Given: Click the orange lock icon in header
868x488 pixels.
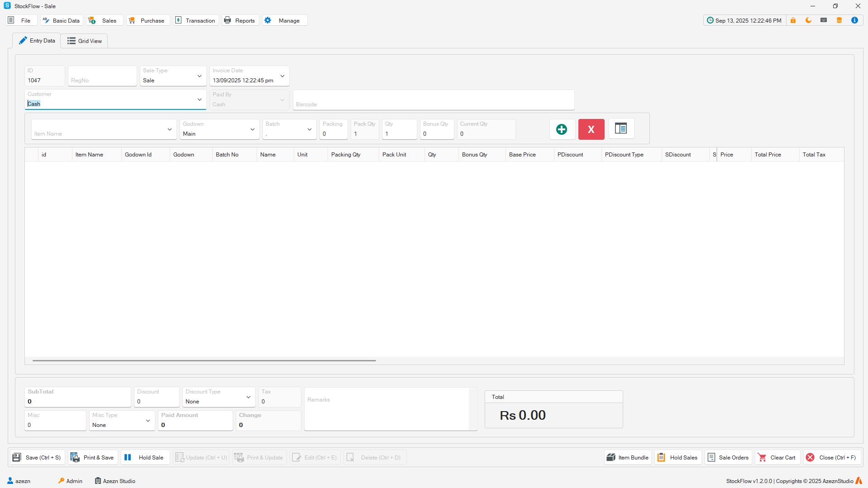Looking at the screenshot, I should coord(793,20).
